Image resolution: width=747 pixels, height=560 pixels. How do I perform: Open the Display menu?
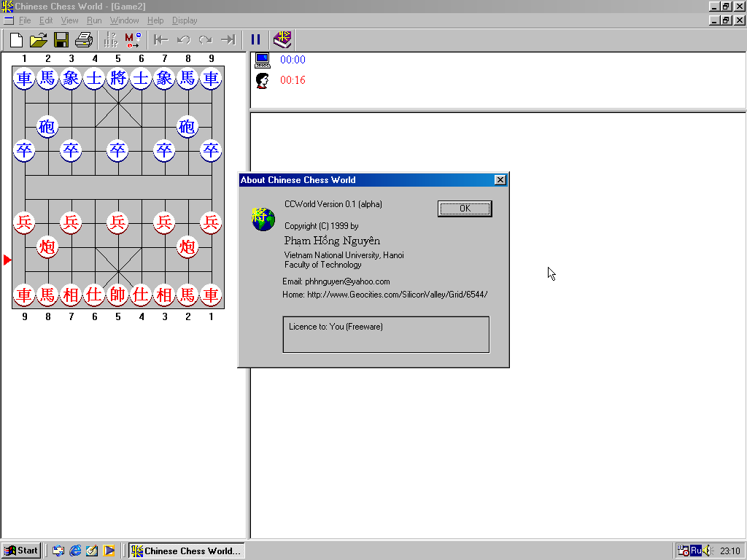tap(185, 20)
